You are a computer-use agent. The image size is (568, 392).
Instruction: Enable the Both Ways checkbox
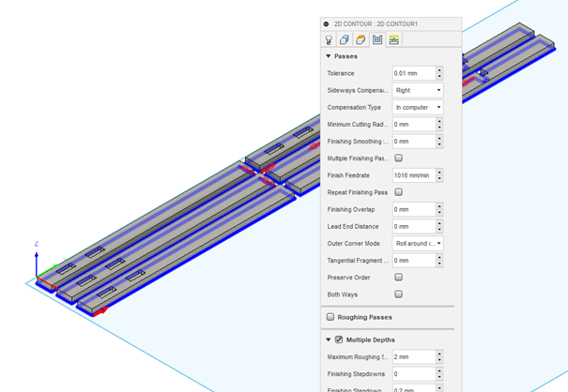[x=398, y=294]
